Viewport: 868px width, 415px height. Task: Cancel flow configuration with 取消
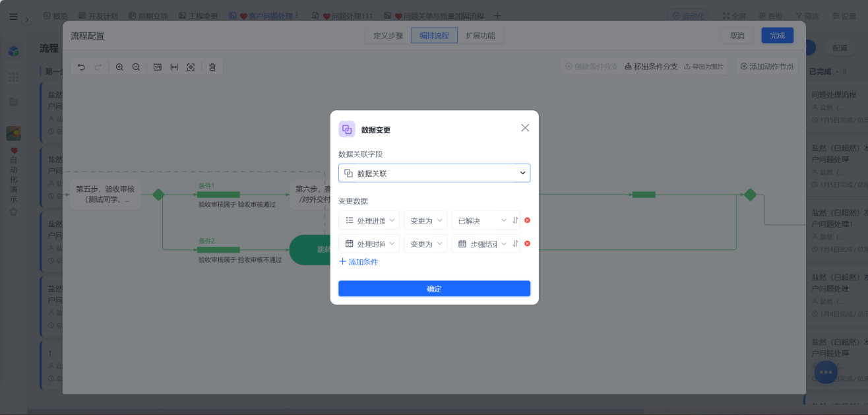click(x=737, y=36)
